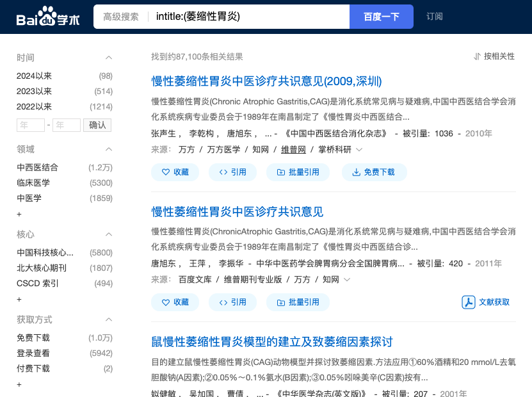Click heart icon to save second result
Image resolution: width=532 pixels, height=397 pixels.
click(x=166, y=302)
